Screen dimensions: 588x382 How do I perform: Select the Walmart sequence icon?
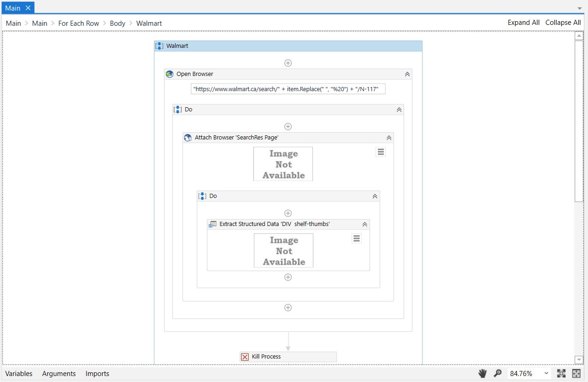(159, 46)
